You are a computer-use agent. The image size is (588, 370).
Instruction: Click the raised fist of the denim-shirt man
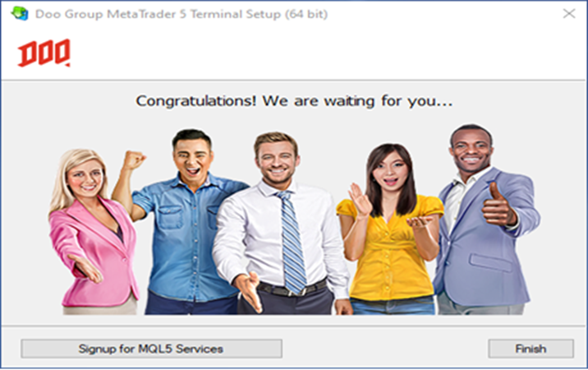(x=134, y=160)
